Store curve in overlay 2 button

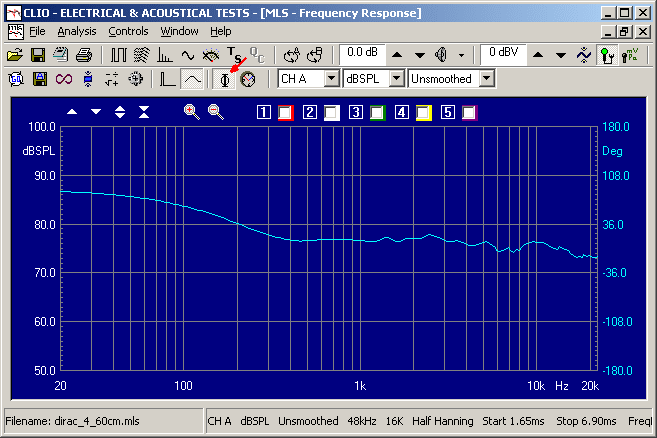tap(310, 112)
